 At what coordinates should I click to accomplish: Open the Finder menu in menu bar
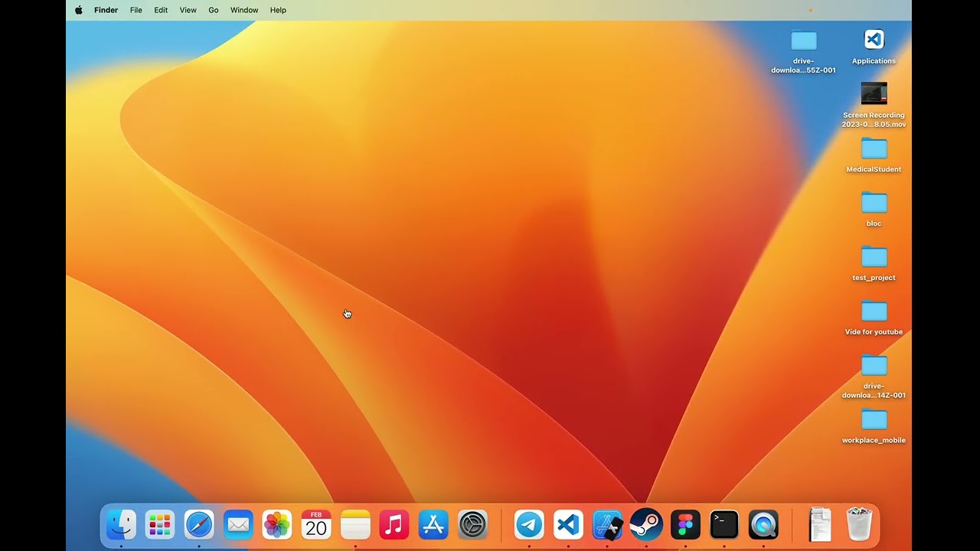[x=106, y=10]
